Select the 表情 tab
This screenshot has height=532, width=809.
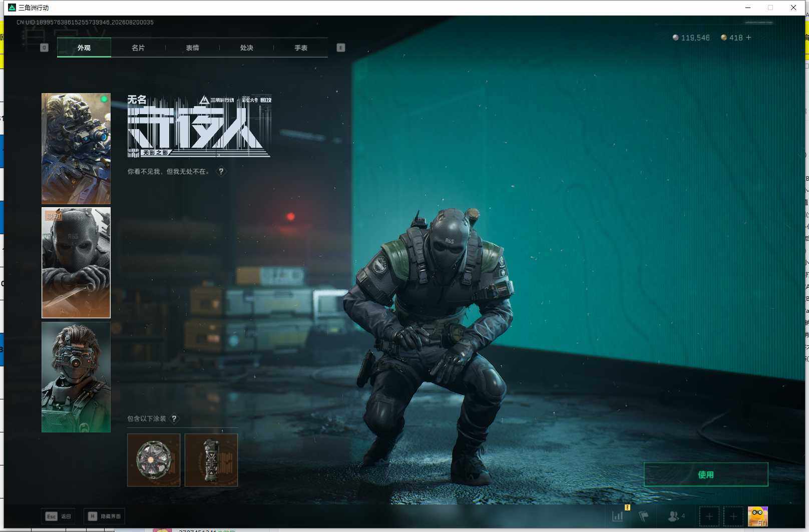click(192, 48)
